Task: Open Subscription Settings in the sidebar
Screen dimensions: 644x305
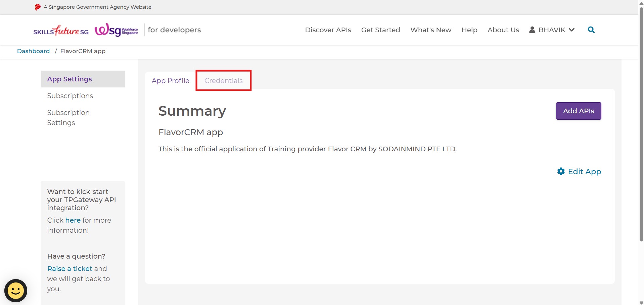Action: point(68,118)
